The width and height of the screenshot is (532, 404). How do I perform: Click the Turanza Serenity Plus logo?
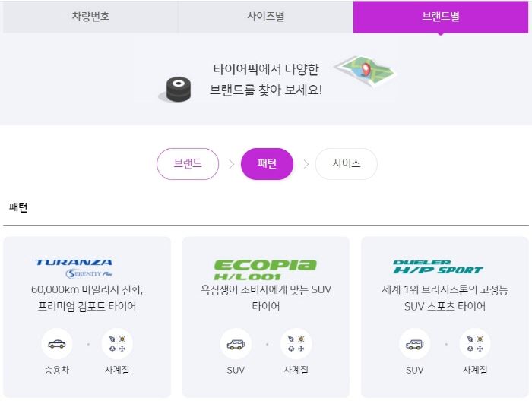74,268
